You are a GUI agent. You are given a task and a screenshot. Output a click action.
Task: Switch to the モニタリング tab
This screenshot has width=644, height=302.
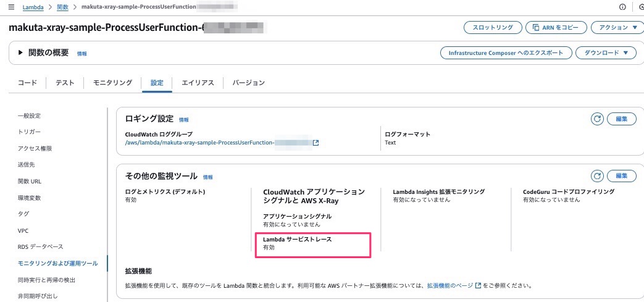112,83
